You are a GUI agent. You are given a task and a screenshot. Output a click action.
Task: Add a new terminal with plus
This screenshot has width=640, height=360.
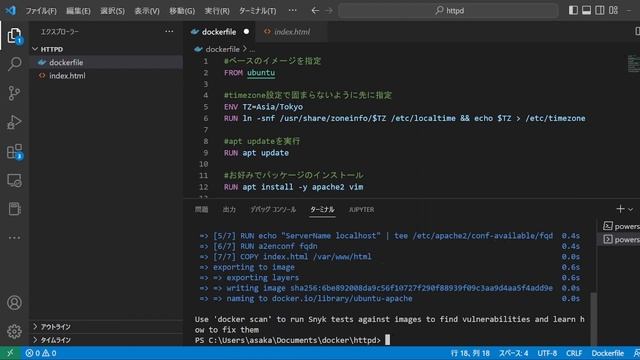(x=620, y=209)
